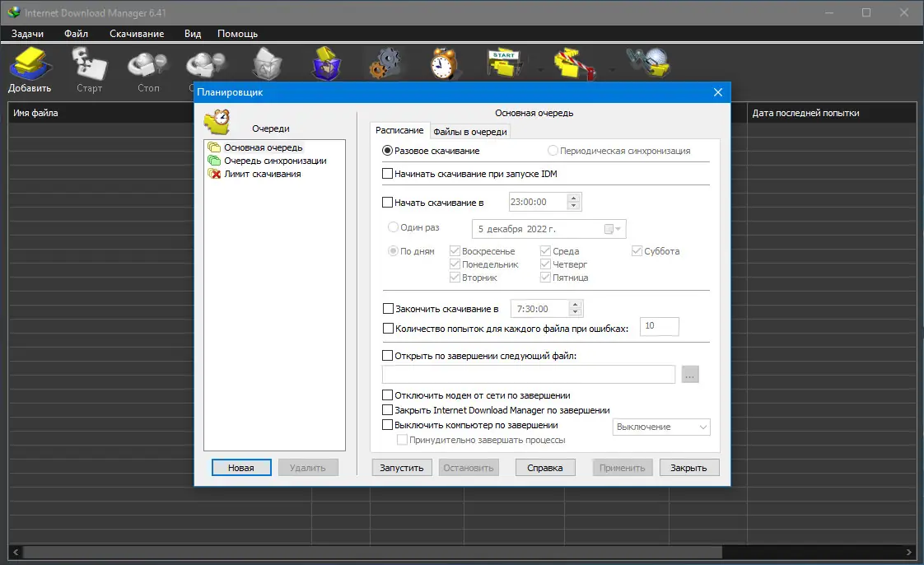Click the Добавить add URL toolbar icon
Image resolution: width=924 pixels, height=565 pixels.
pyautogui.click(x=29, y=64)
